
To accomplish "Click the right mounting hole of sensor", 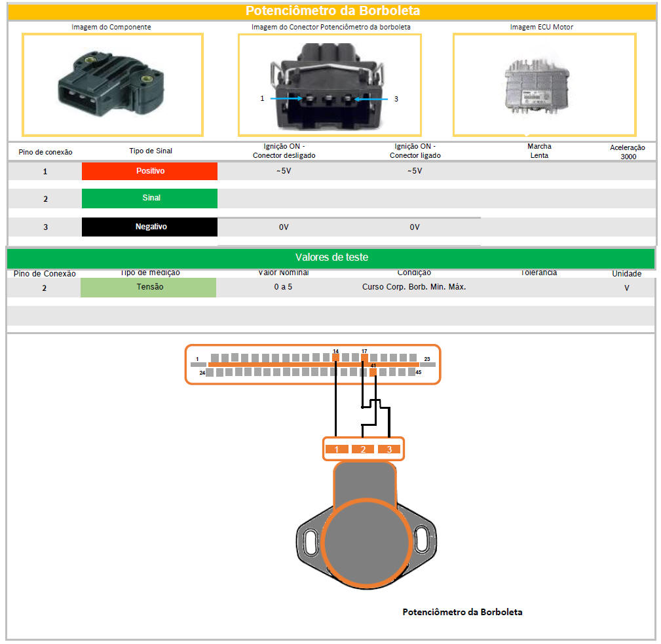I will click(421, 541).
